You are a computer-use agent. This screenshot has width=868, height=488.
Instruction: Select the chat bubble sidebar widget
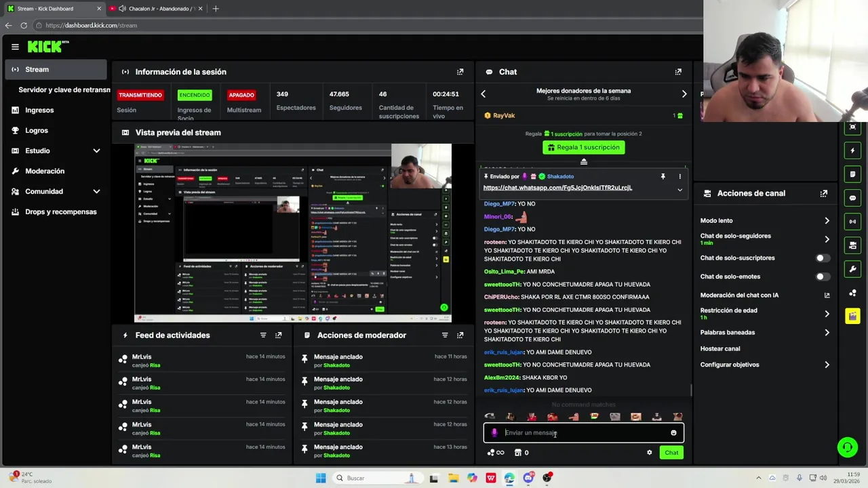[853, 198]
